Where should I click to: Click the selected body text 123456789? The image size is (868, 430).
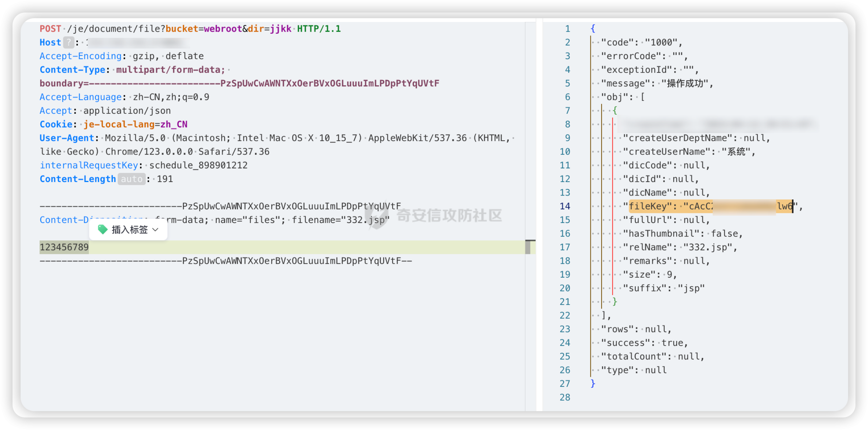tap(64, 247)
